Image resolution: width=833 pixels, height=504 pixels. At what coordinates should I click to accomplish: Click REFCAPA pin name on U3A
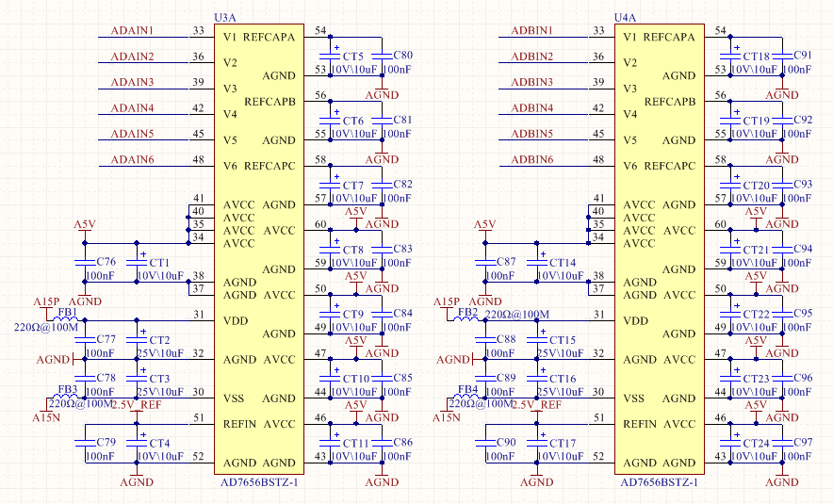269,37
